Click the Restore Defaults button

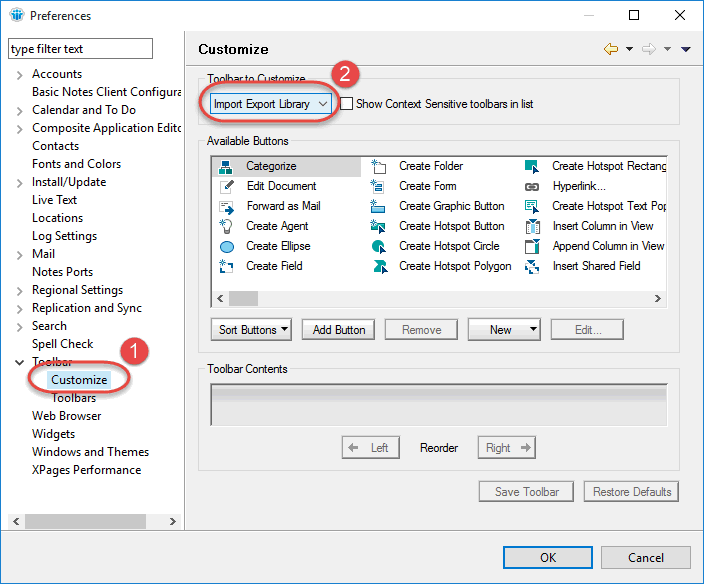[631, 492]
